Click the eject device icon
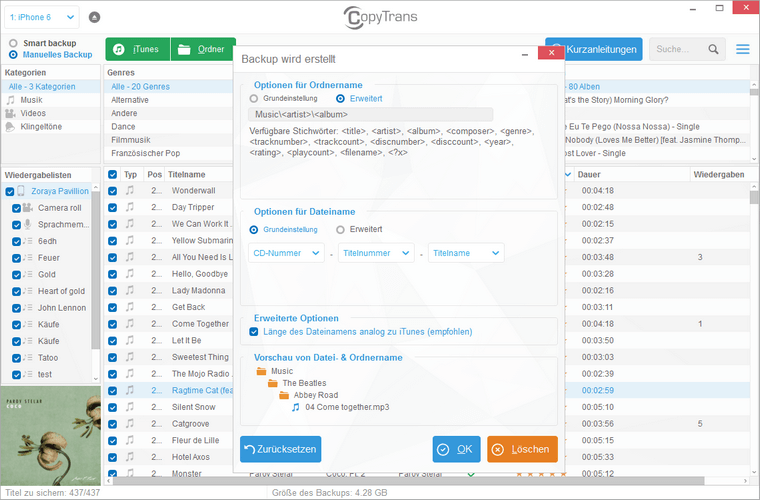This screenshot has height=500, width=760. pyautogui.click(x=95, y=17)
